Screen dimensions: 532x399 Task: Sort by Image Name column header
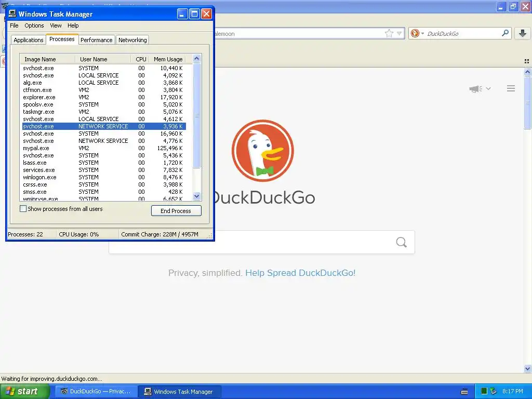pos(47,59)
